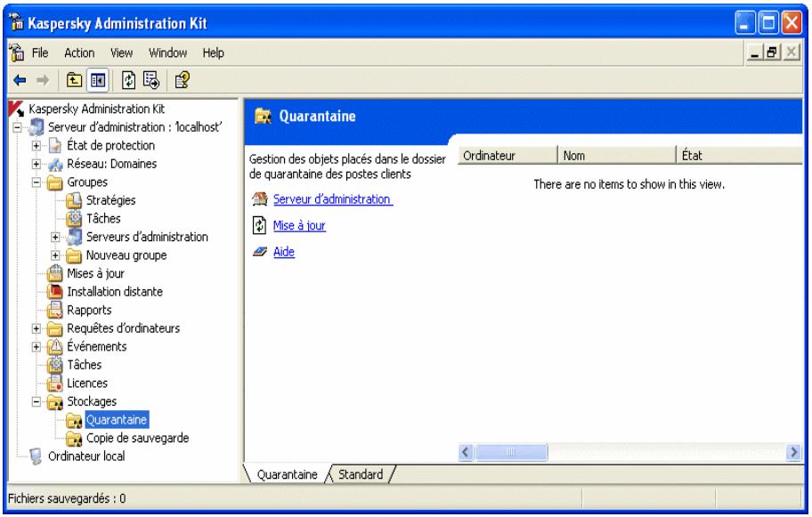812x517 pixels.
Task: Click the Kaspersky root node icon
Action: point(17,109)
